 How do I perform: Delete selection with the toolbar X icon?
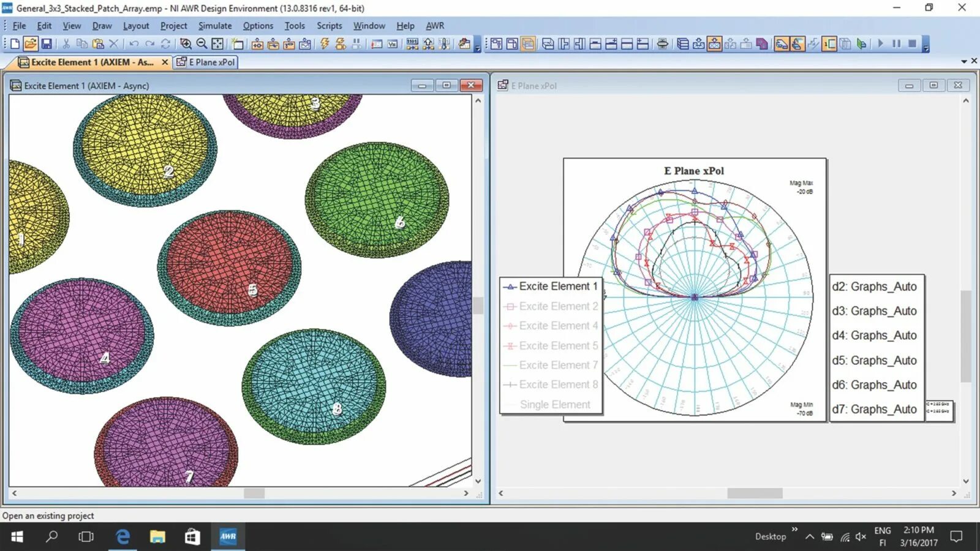(113, 43)
